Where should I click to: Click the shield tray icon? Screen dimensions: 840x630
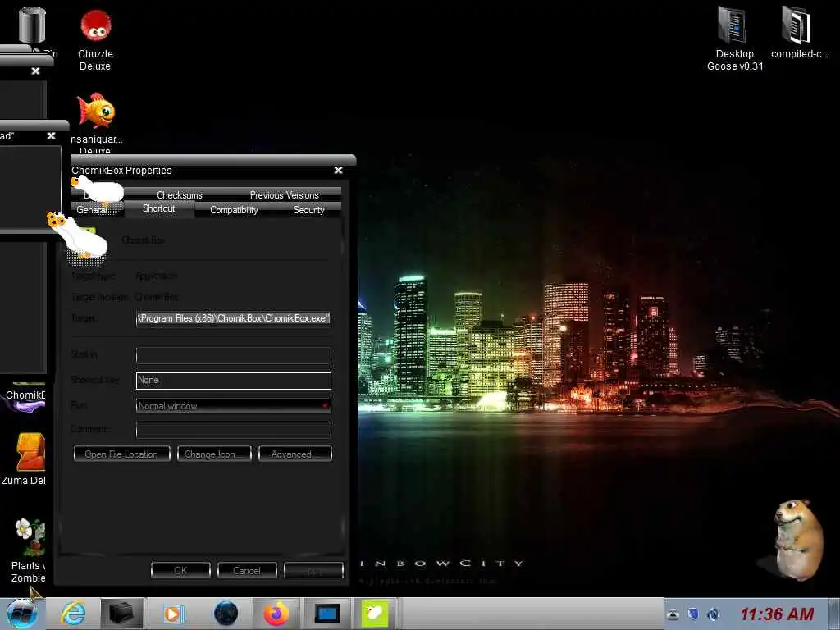pyautogui.click(x=692, y=614)
